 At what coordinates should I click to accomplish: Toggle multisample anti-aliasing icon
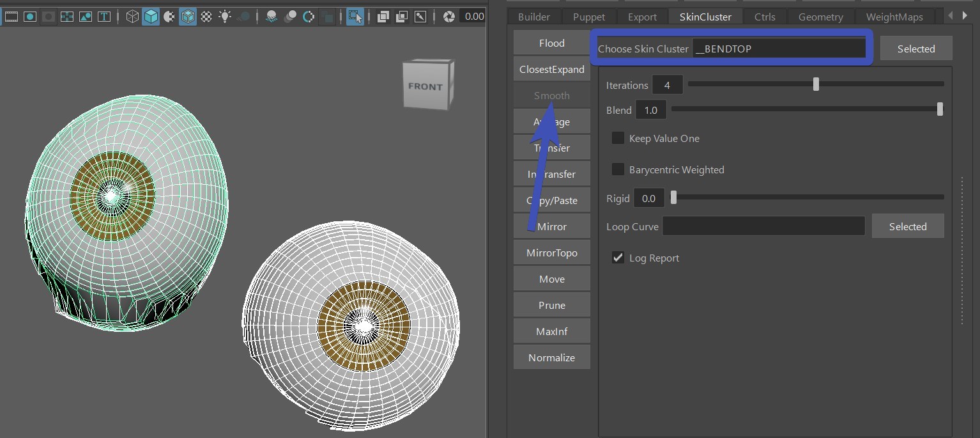[309, 17]
